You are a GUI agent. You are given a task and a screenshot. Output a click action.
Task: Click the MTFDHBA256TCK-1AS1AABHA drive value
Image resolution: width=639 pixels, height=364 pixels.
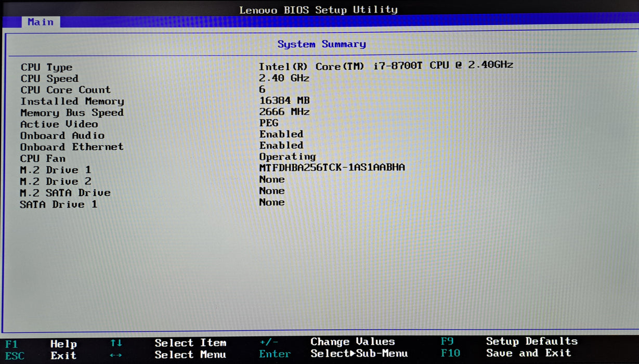tap(332, 167)
